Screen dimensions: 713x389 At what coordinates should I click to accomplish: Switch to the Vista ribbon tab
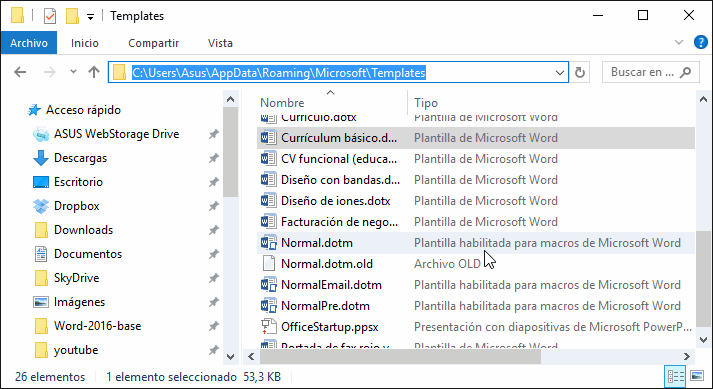click(x=220, y=43)
